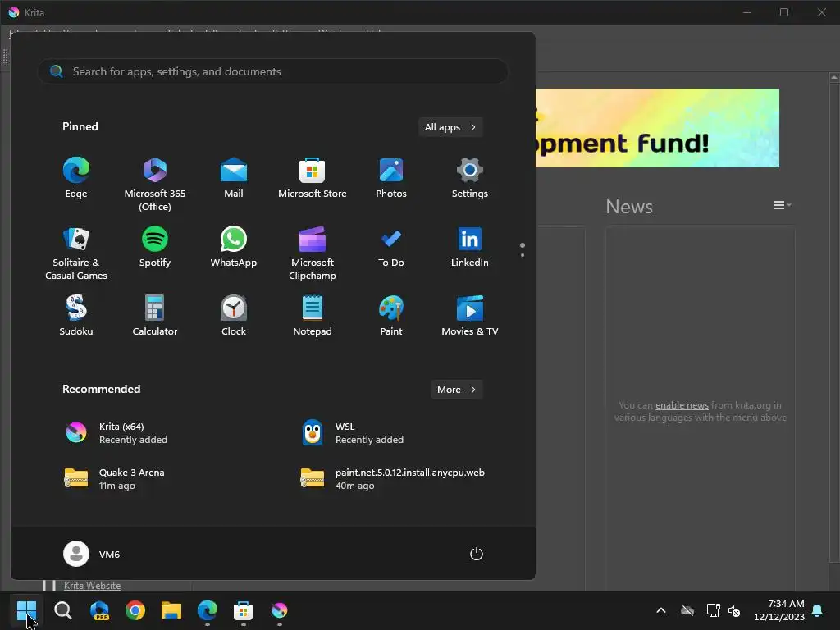Show More recommended items
This screenshot has width=840, height=630.
[x=456, y=390]
